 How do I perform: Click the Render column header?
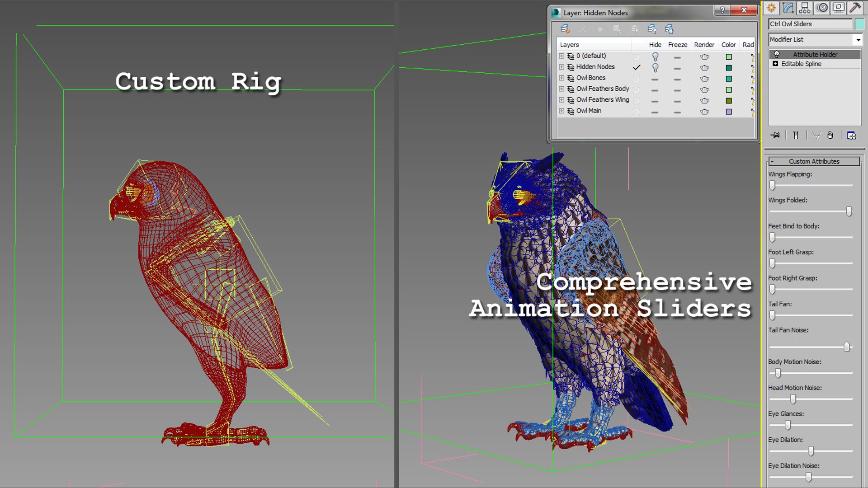(x=704, y=45)
